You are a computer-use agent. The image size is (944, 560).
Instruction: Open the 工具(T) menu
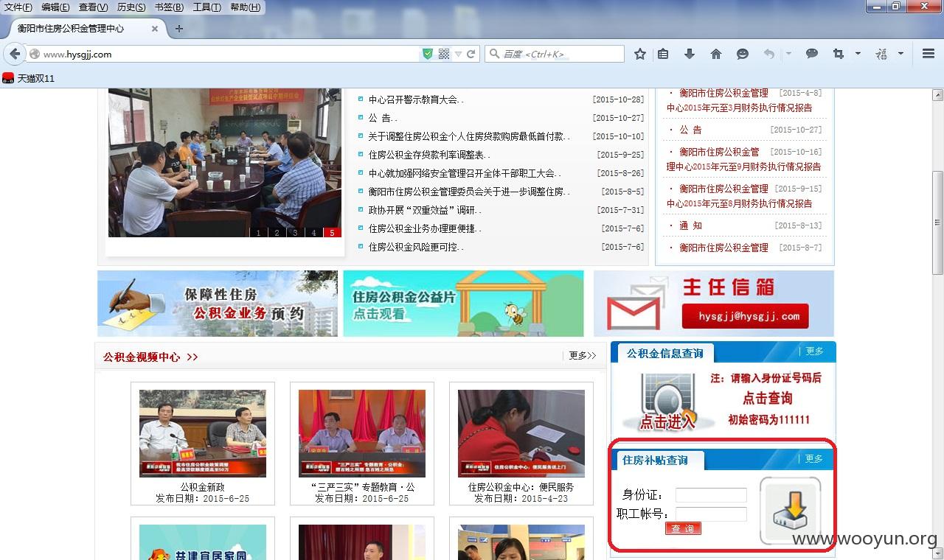(x=206, y=7)
